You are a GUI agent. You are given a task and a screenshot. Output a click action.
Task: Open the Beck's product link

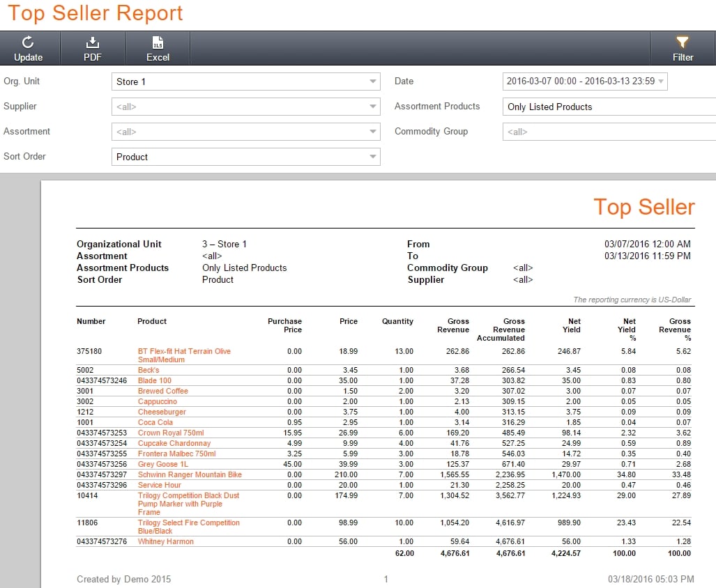(146, 370)
